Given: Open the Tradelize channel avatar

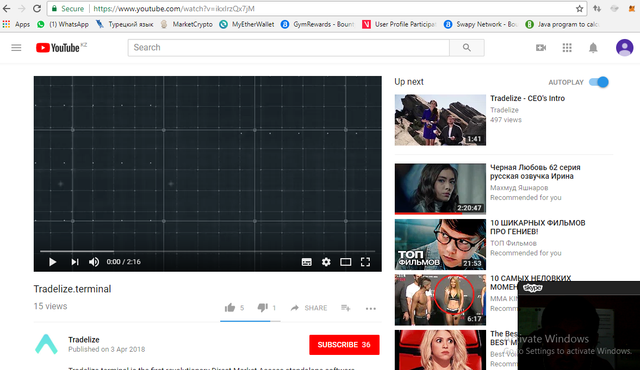Looking at the screenshot, I should point(47,344).
